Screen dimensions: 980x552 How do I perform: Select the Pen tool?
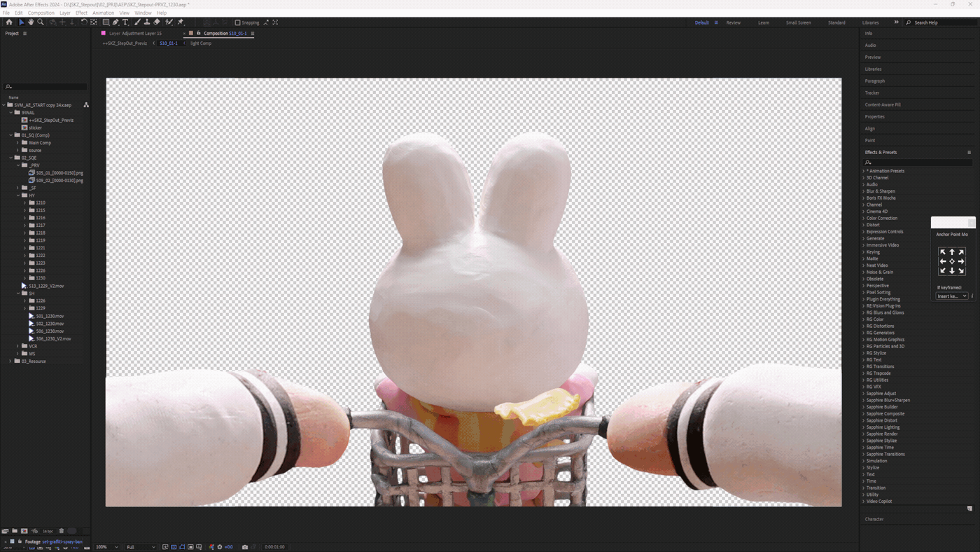(115, 22)
